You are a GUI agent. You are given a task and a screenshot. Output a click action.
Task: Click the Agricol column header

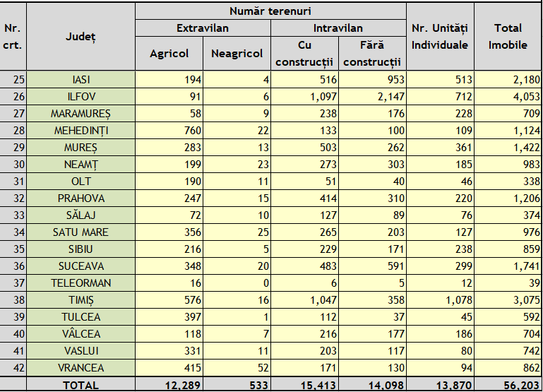[169, 54]
